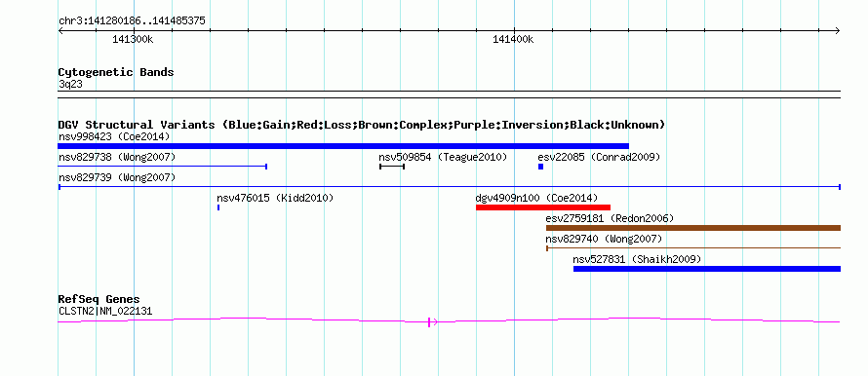Click the small blue esv22085 square marker
The image size is (868, 376).
coord(541,167)
